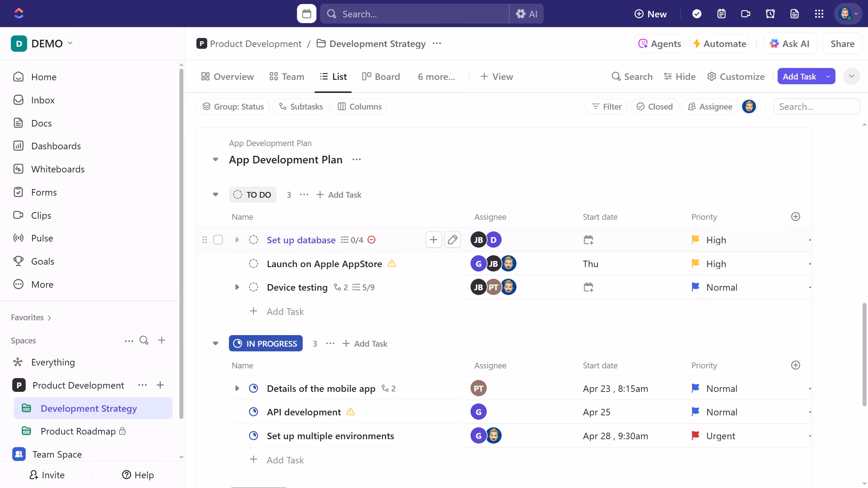Toggle the Closed tasks filter

pyautogui.click(x=654, y=107)
